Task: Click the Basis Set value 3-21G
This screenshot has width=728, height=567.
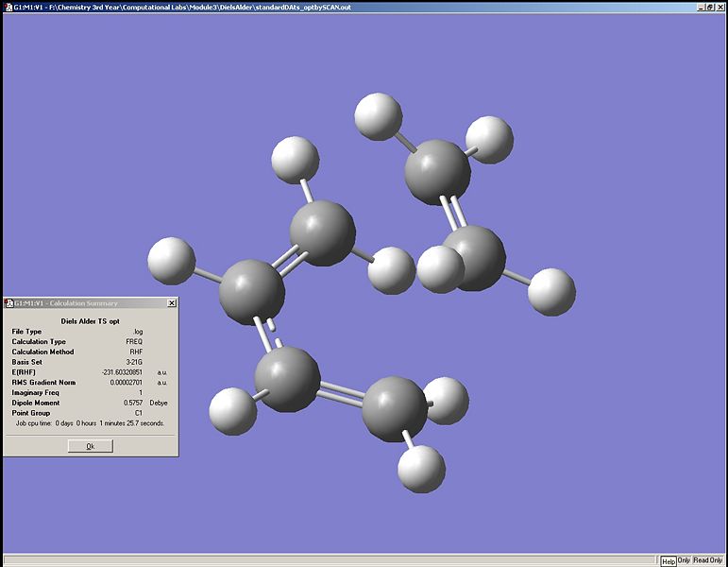Action: 134,362
